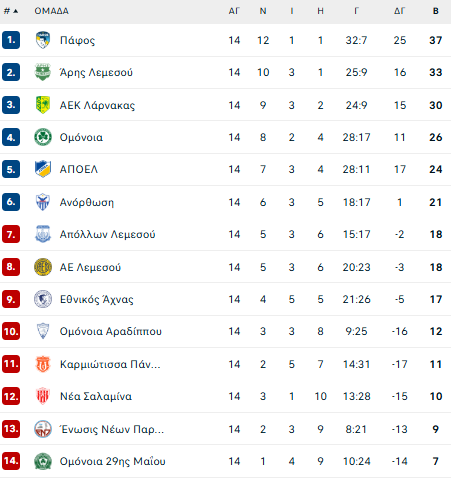The height and width of the screenshot is (478, 451).
Task: Open the Απόλλων Λεμεσού team link
Action: click(x=107, y=234)
